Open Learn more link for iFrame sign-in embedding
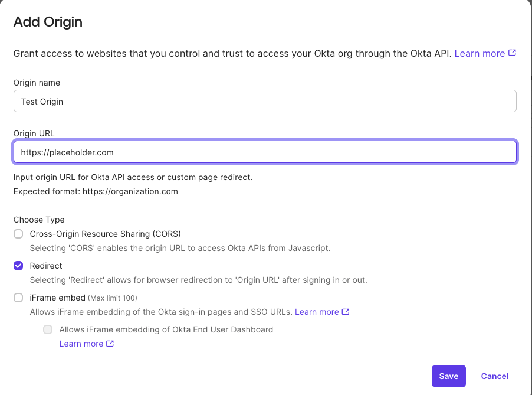 317,312
